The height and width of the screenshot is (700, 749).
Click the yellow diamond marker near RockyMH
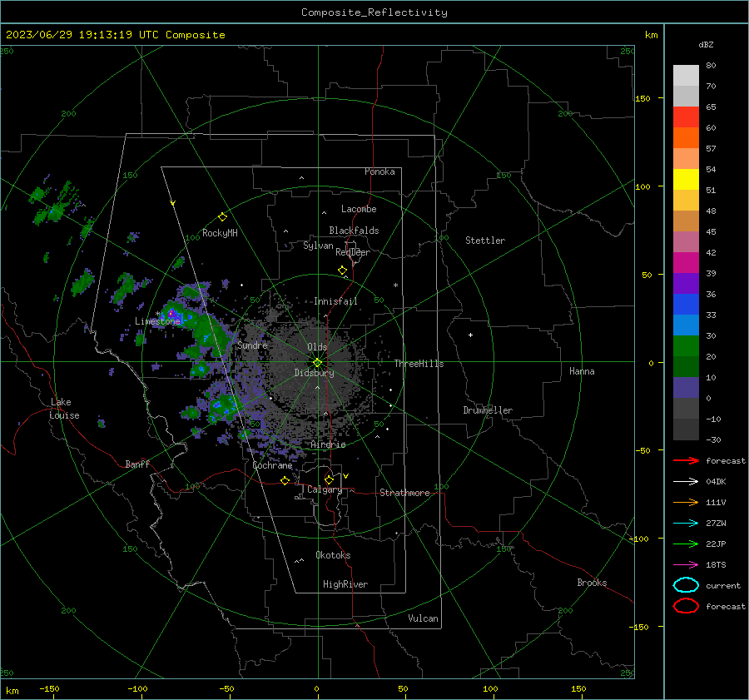tap(222, 217)
